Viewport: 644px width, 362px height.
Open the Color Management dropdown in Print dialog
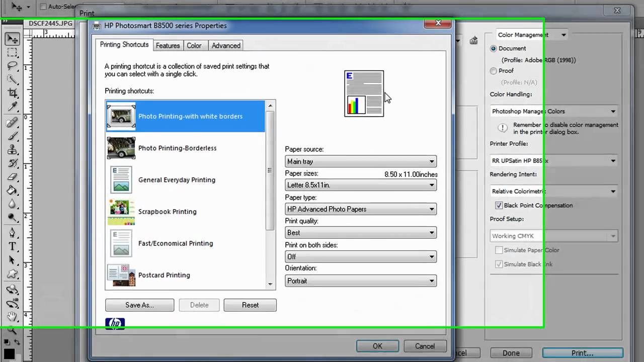pyautogui.click(x=532, y=35)
